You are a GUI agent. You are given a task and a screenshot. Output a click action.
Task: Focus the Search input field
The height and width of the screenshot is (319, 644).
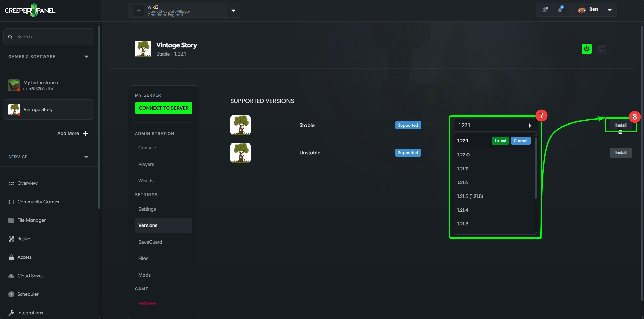(x=49, y=37)
